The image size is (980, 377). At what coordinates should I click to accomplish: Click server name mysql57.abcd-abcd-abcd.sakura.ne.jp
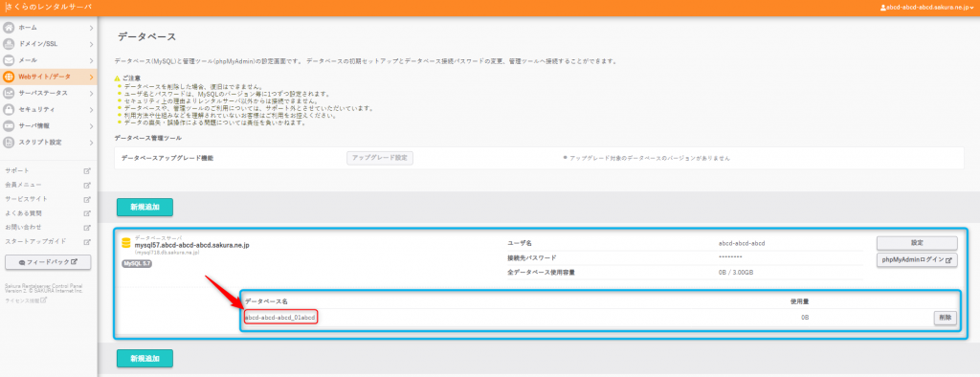click(191, 246)
